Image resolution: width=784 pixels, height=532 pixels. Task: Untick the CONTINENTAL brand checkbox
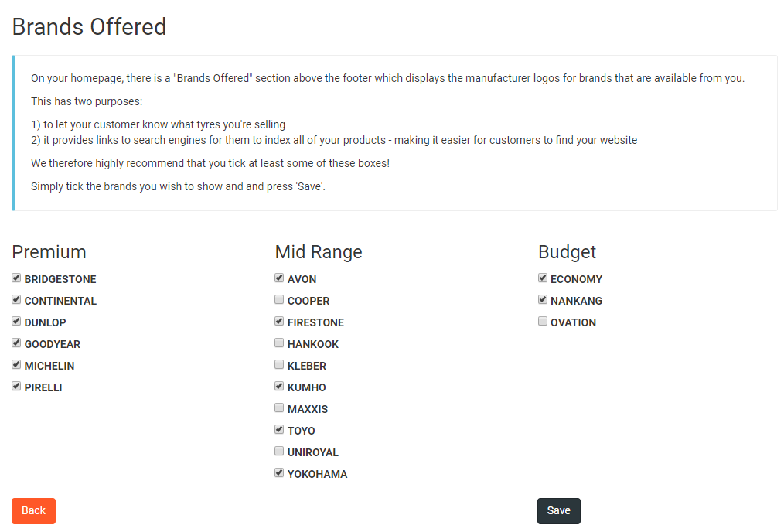pyautogui.click(x=16, y=299)
